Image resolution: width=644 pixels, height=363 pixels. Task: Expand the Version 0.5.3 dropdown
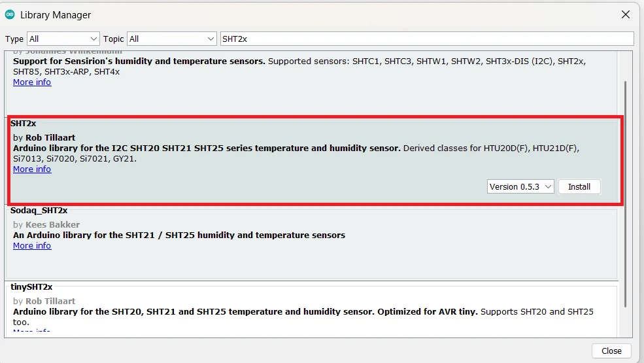pyautogui.click(x=521, y=186)
